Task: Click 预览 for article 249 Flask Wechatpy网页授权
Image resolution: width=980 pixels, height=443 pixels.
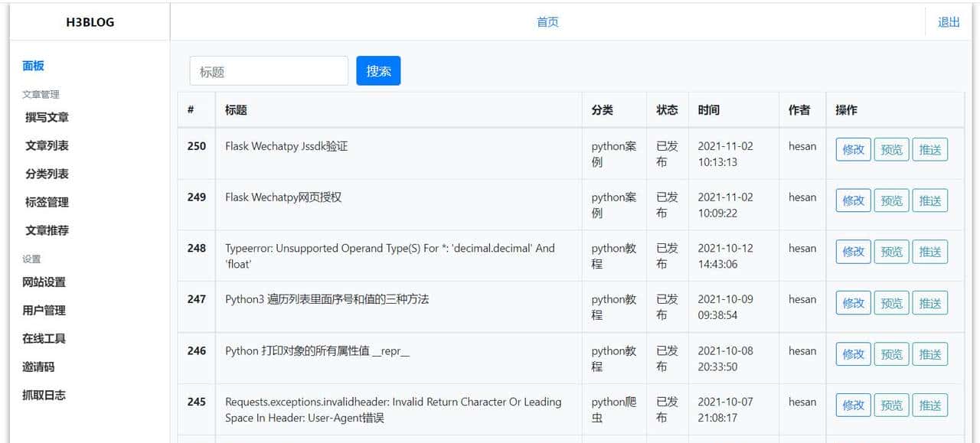Action: click(x=891, y=200)
